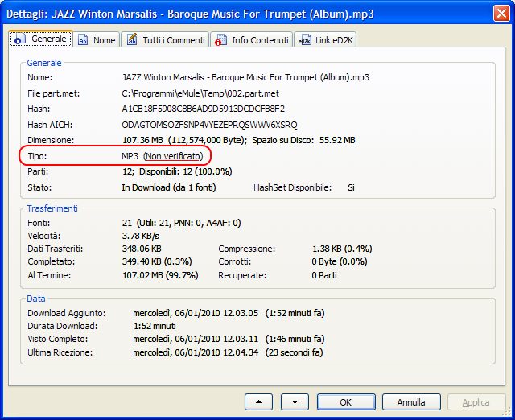Click the dialog title bar text
This screenshot has height=420, width=515.
pos(190,14)
